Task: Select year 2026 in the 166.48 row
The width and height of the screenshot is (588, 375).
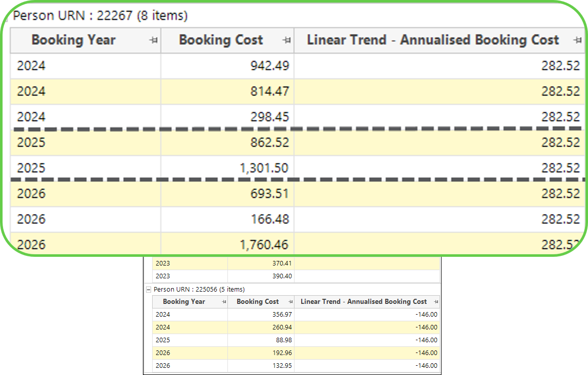Action: [86, 219]
